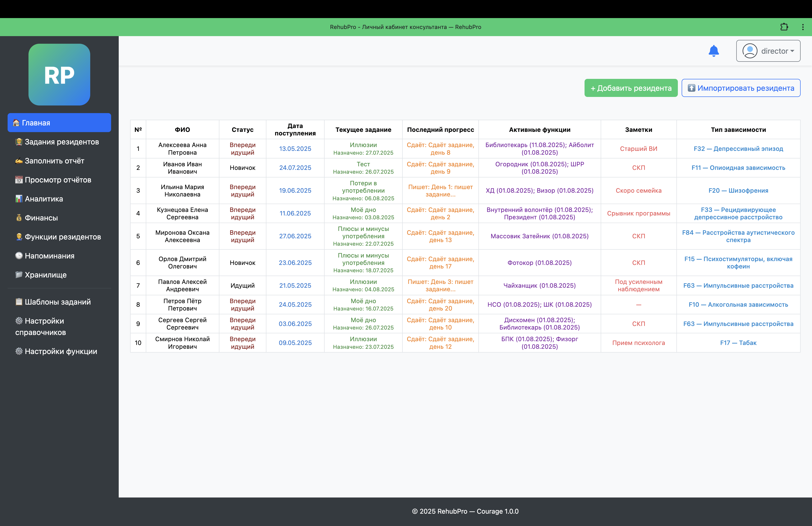Screen dimensions: 812x526
Task: Open Хранилище in the sidebar
Action: coord(45,275)
